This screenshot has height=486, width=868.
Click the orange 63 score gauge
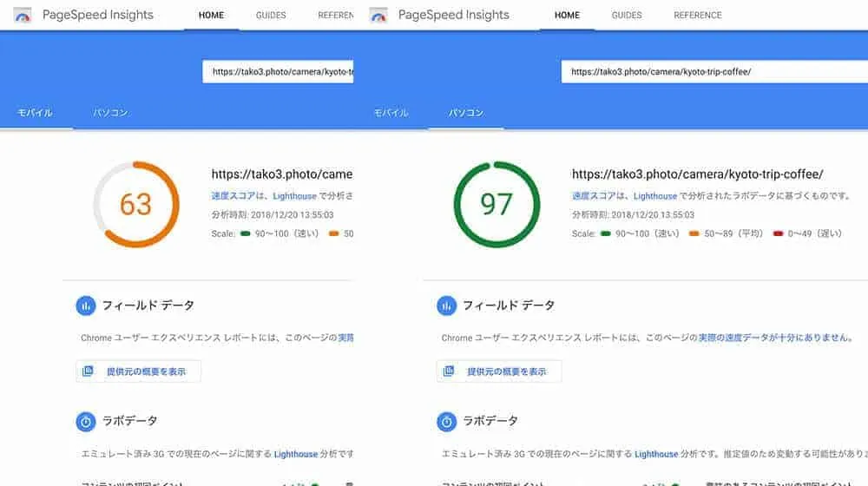tap(135, 204)
